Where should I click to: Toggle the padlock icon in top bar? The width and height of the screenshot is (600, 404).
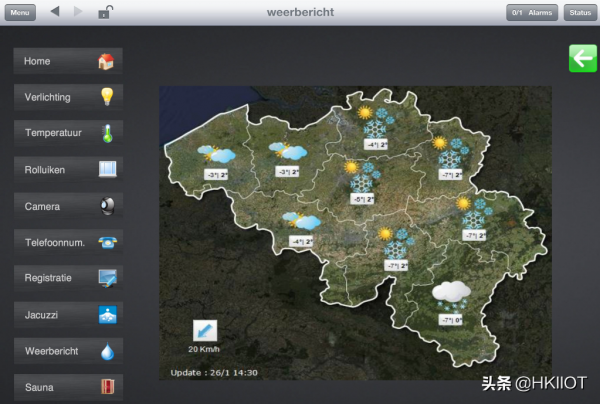(x=105, y=12)
